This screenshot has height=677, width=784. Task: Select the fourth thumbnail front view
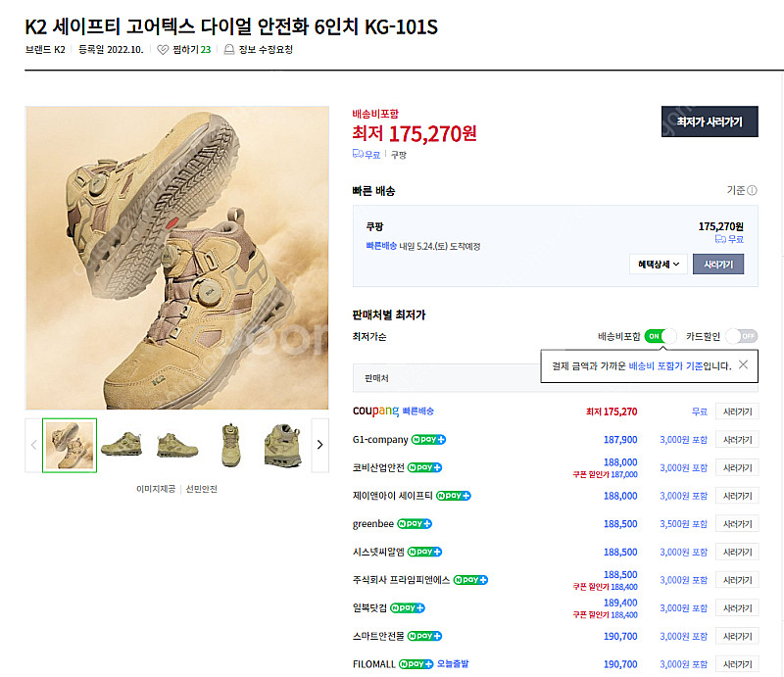230,445
